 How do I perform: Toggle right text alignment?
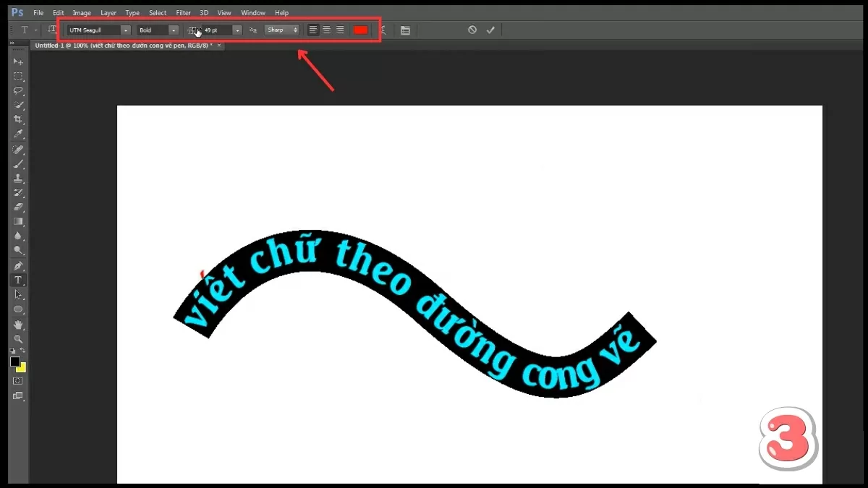click(x=340, y=30)
